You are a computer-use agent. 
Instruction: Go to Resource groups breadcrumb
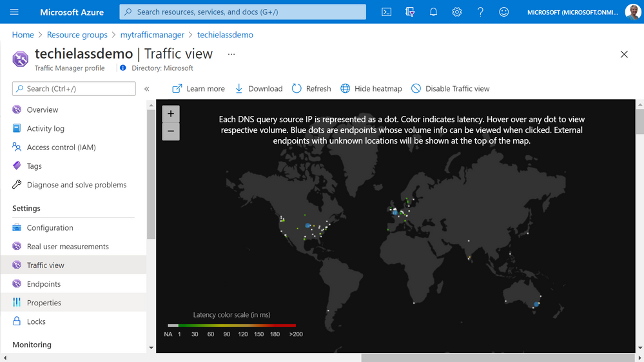[77, 35]
